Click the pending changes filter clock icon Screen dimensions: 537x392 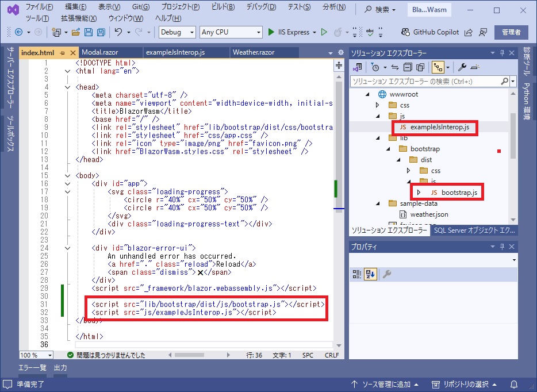pos(375,67)
